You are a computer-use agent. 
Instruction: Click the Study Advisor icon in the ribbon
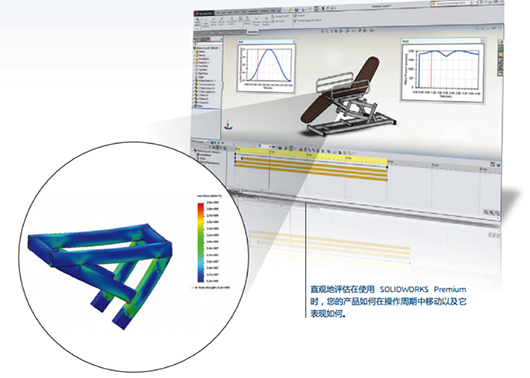pos(197,22)
